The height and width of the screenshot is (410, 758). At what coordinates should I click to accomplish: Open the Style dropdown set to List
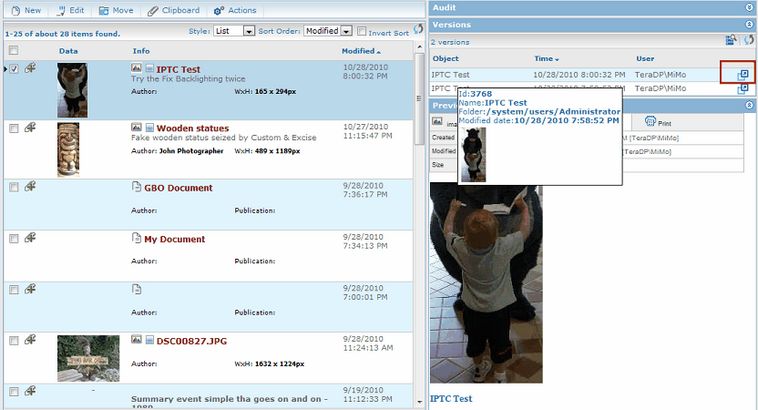pyautogui.click(x=249, y=32)
